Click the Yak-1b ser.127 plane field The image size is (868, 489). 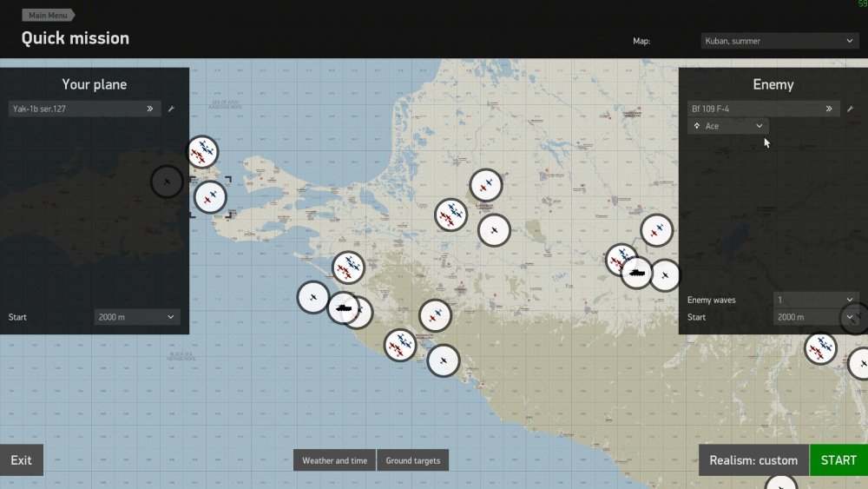pyautogui.click(x=76, y=109)
